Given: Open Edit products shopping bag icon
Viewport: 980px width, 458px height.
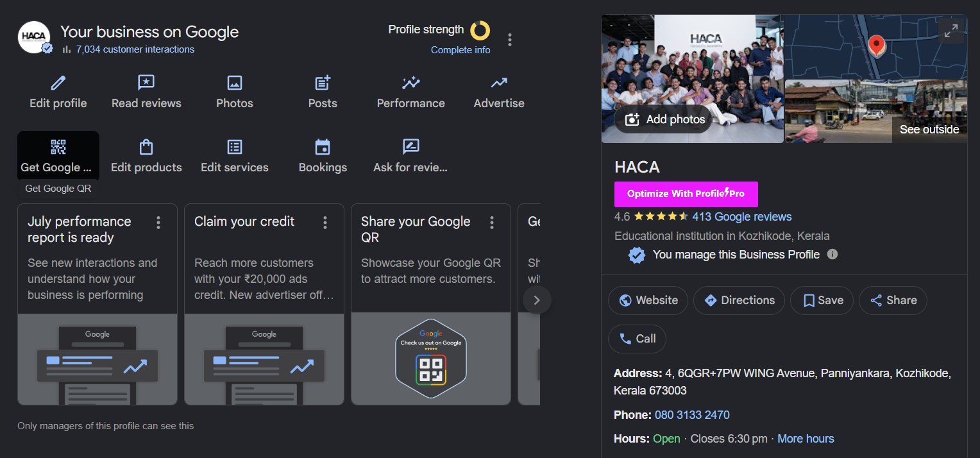Looking at the screenshot, I should pos(146,147).
